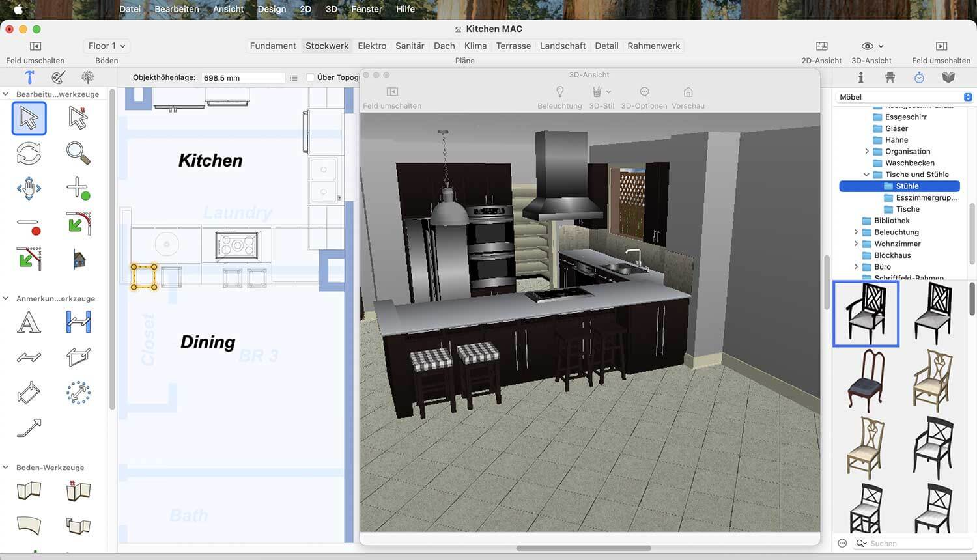
Task: Toggle Feld umschalten in 3D-Ansicht window
Action: point(392,92)
